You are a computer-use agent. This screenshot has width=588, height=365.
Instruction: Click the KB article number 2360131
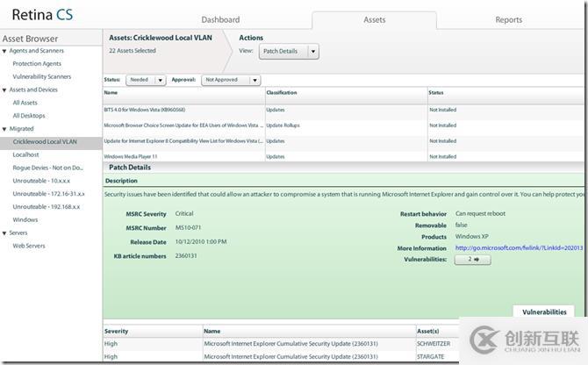[186, 256]
